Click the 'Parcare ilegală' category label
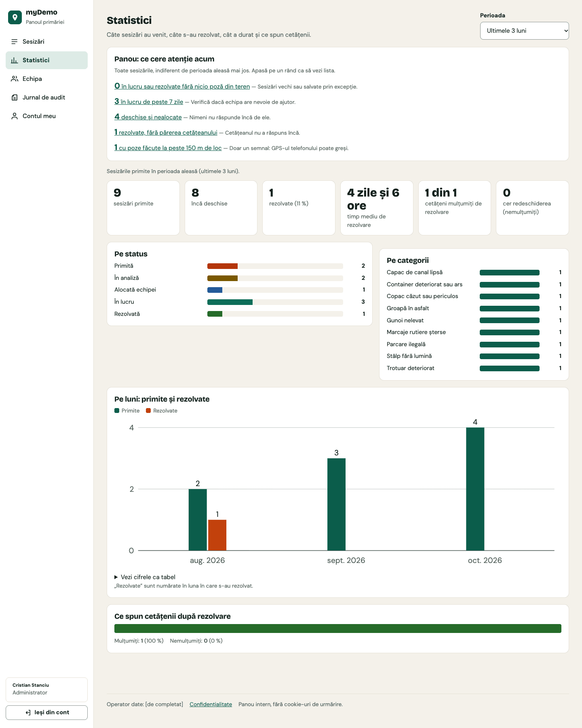 [406, 344]
